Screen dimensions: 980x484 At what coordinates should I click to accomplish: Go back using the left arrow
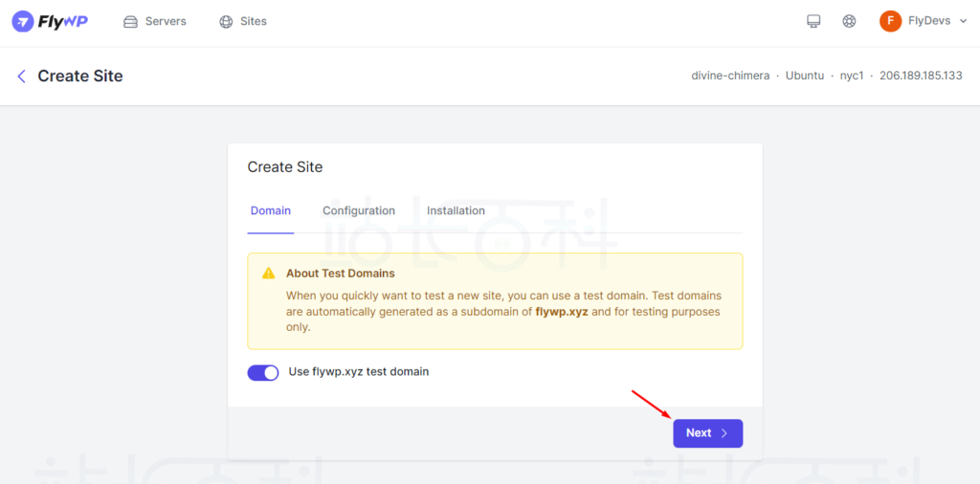coord(21,77)
